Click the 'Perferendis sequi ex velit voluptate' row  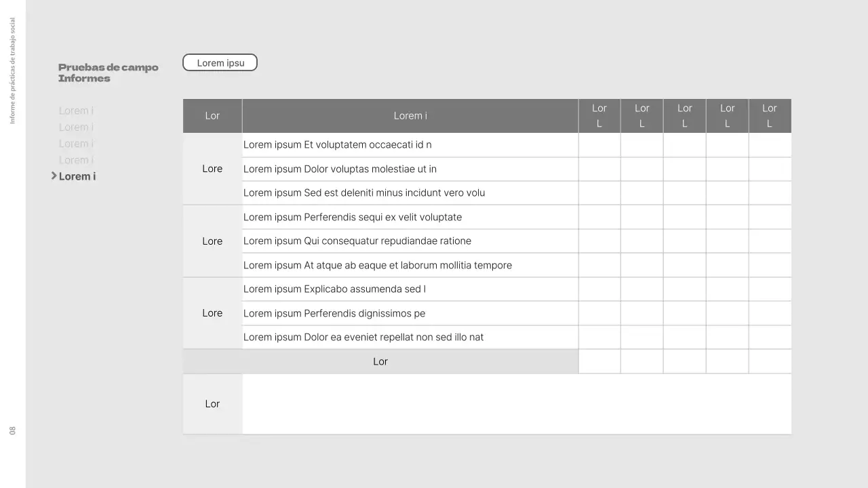pos(353,218)
